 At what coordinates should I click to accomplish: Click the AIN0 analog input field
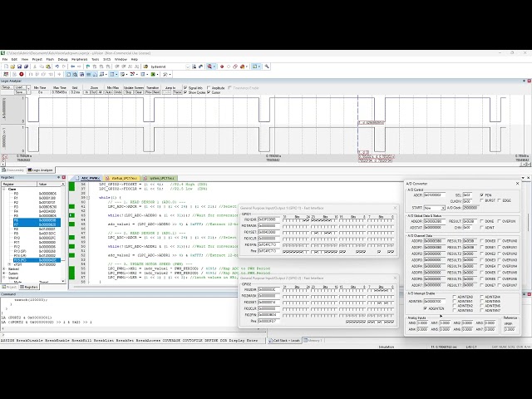422,323
